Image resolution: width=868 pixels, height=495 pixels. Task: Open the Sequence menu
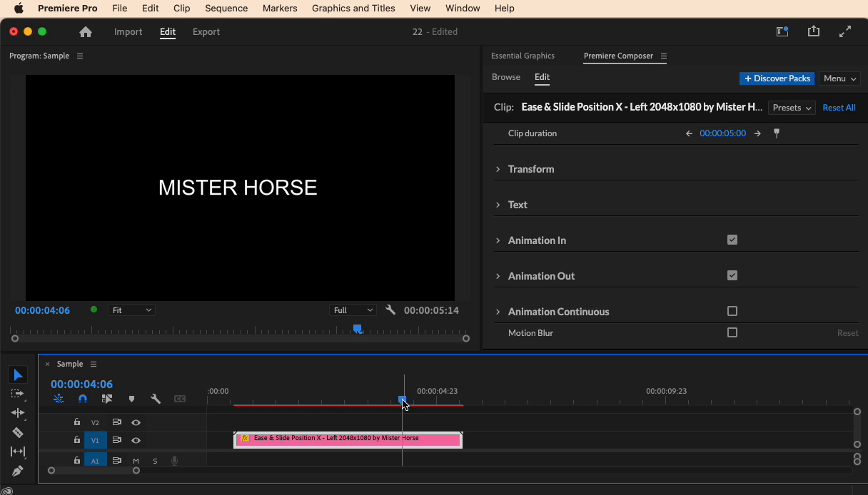coord(226,9)
